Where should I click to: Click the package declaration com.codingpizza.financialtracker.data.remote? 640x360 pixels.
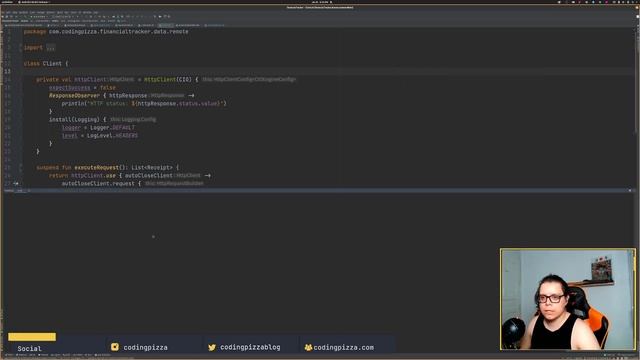tap(118, 31)
